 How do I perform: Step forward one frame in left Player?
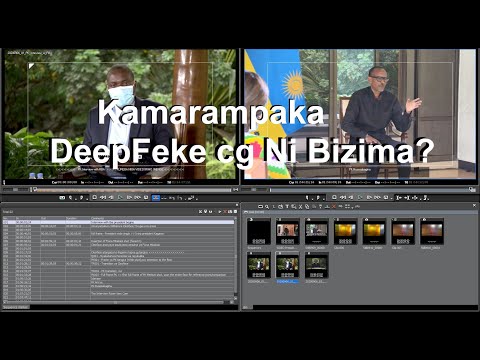(129, 198)
